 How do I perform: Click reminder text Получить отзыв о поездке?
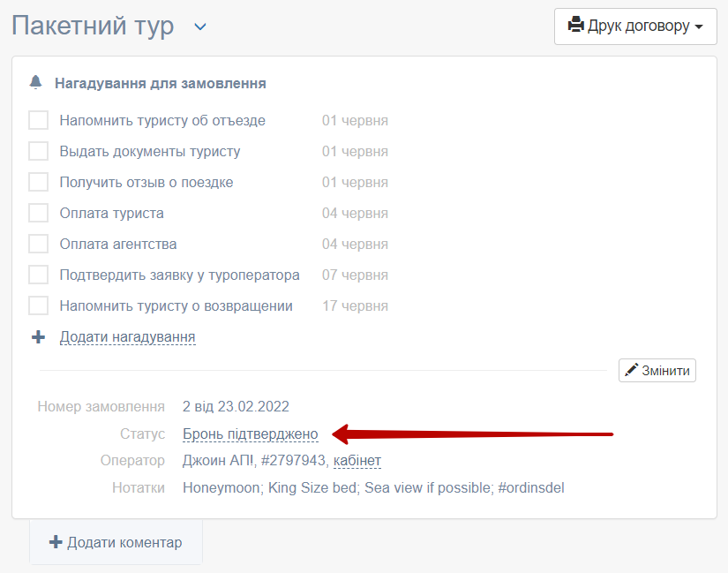(146, 182)
